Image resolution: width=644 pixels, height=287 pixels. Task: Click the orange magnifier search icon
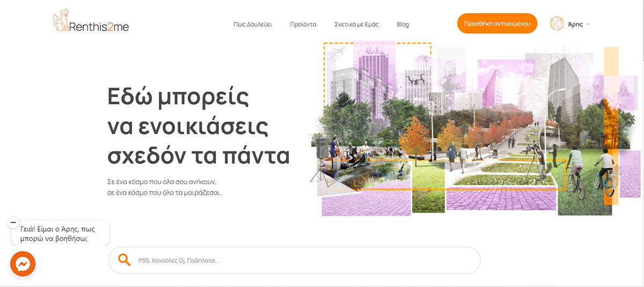[x=125, y=260]
